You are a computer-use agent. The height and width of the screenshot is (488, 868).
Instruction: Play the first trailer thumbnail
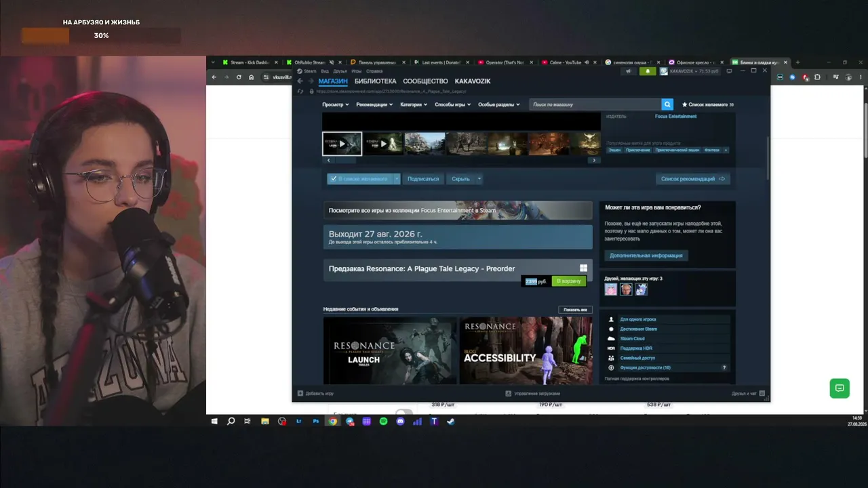point(342,144)
